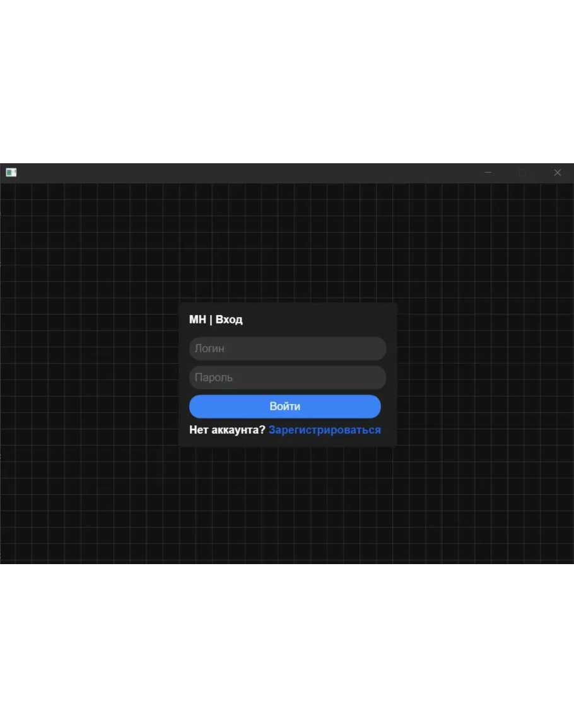
Task: Click the dash minimize icon
Action: pyautogui.click(x=488, y=173)
